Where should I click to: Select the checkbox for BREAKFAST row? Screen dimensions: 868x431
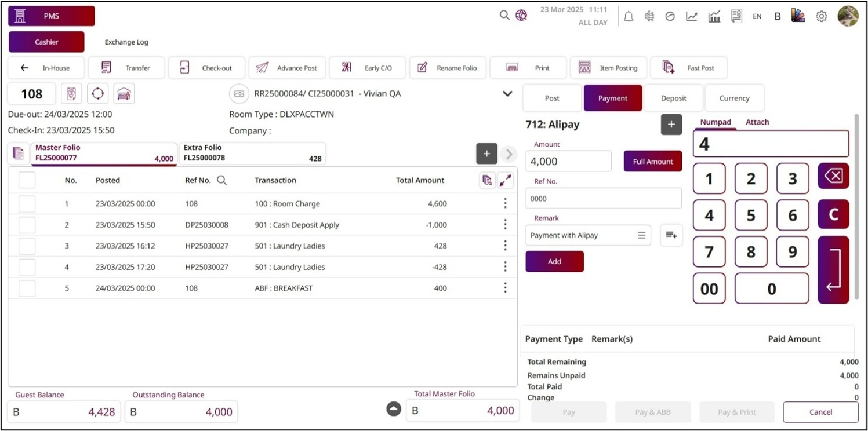[x=27, y=288]
